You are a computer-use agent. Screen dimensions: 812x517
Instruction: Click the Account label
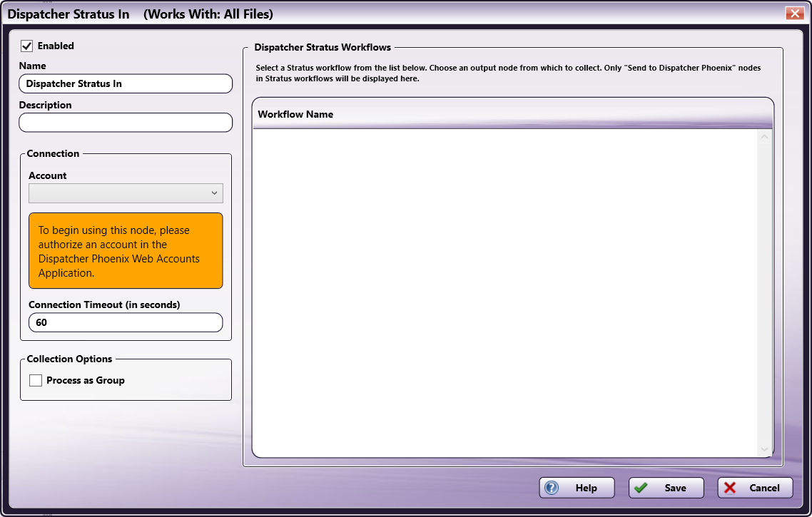pyautogui.click(x=48, y=175)
